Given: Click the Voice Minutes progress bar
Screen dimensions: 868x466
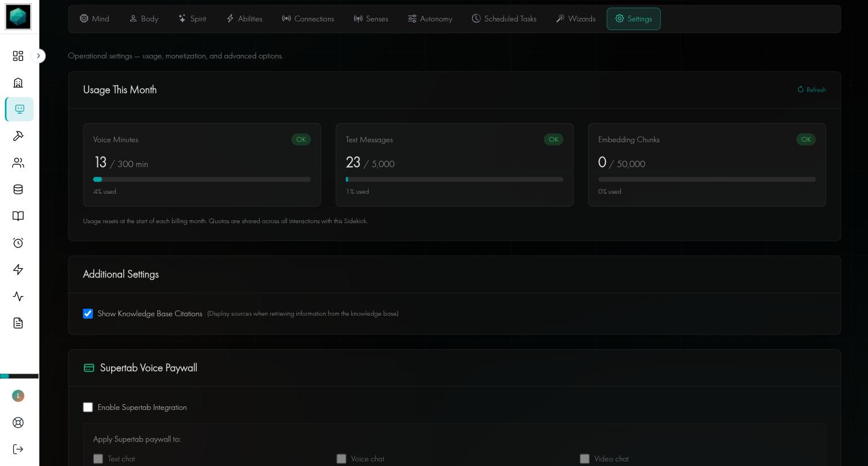Looking at the screenshot, I should pos(202,179).
